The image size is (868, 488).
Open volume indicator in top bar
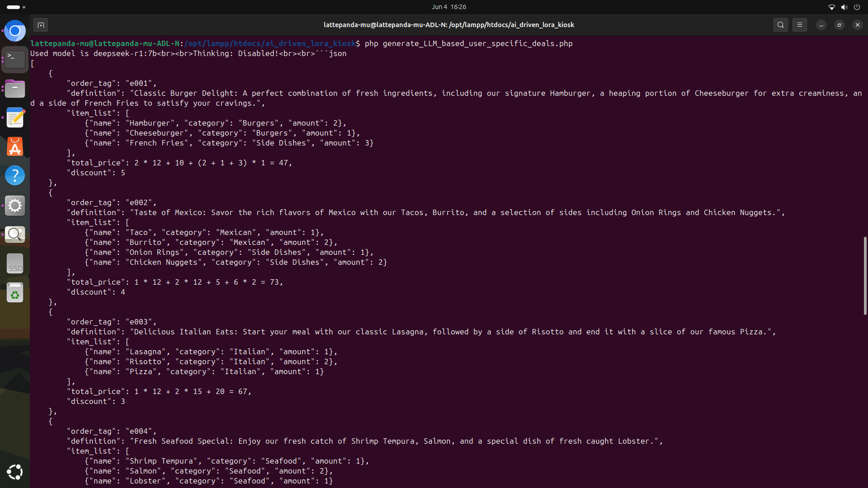point(844,7)
